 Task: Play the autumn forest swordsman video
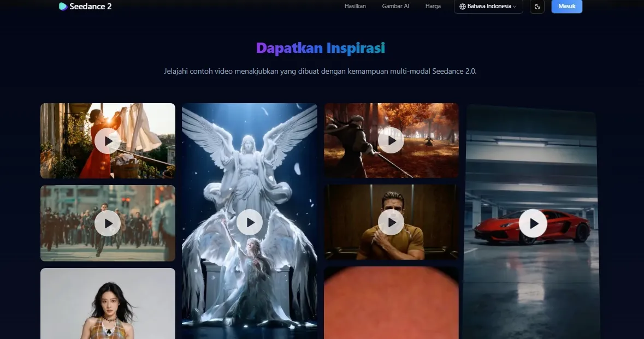tap(391, 140)
